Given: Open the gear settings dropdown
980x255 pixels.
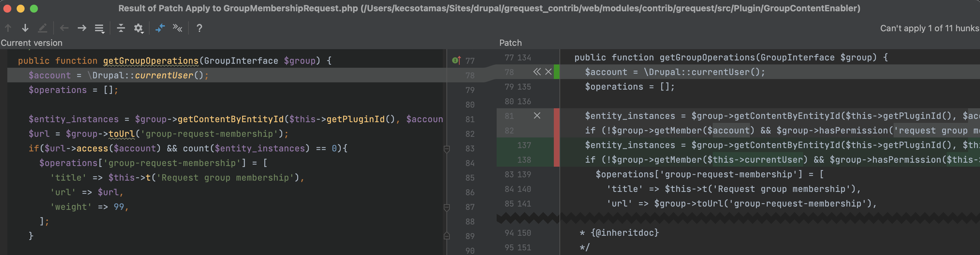Looking at the screenshot, I should [x=139, y=28].
